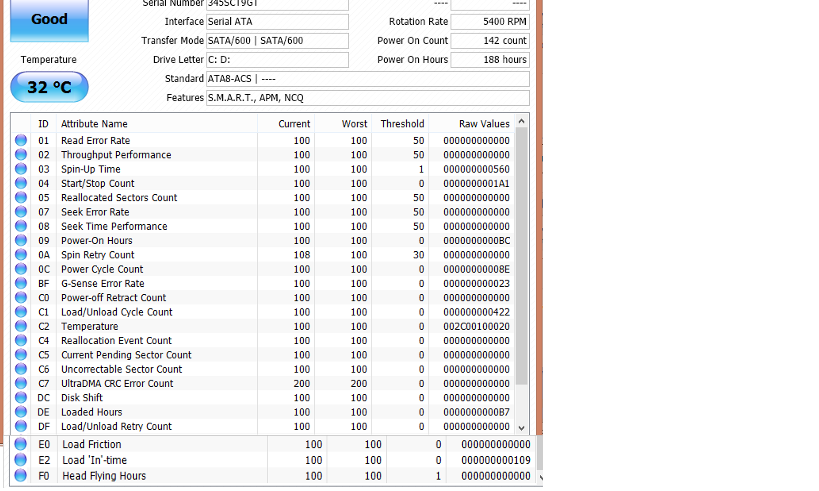Select the threshold value 30 for Spin Retry Count
Image resolution: width=819 pixels, height=491 pixels.
(418, 255)
